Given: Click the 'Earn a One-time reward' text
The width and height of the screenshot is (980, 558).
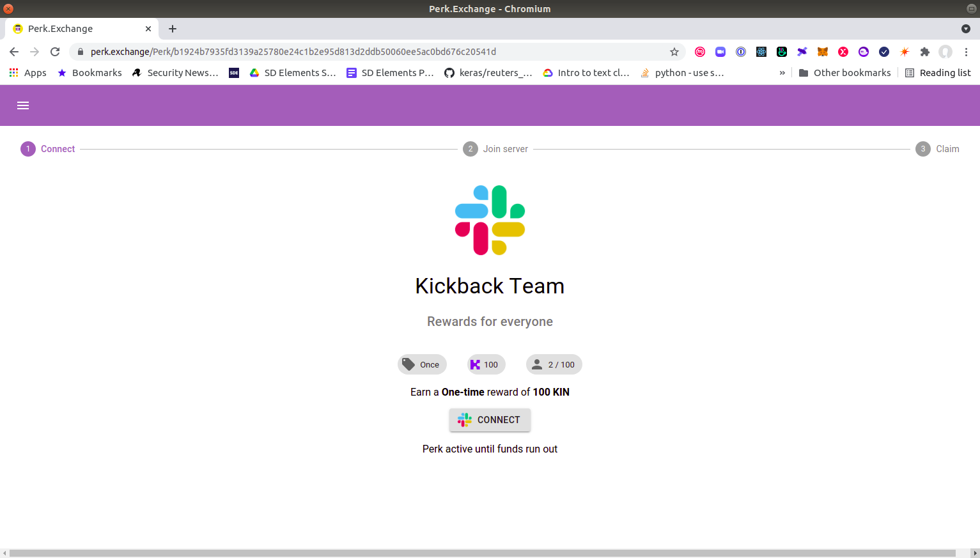Looking at the screenshot, I should [490, 392].
